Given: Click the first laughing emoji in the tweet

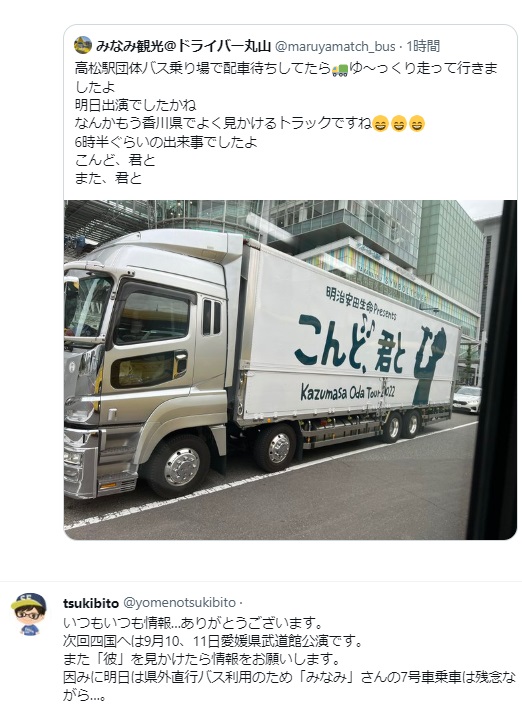Looking at the screenshot, I should [x=380, y=124].
